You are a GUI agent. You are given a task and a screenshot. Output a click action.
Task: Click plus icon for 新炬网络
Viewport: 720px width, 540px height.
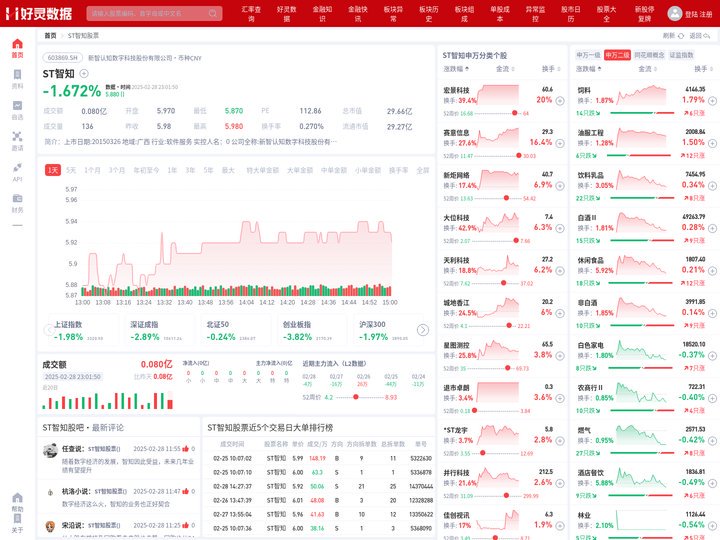point(560,186)
